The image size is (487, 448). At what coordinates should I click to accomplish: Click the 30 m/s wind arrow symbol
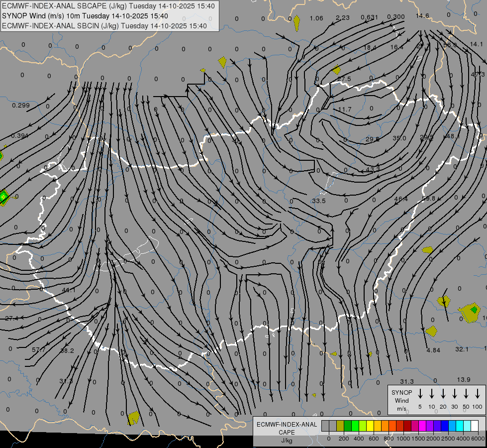coord(454,394)
